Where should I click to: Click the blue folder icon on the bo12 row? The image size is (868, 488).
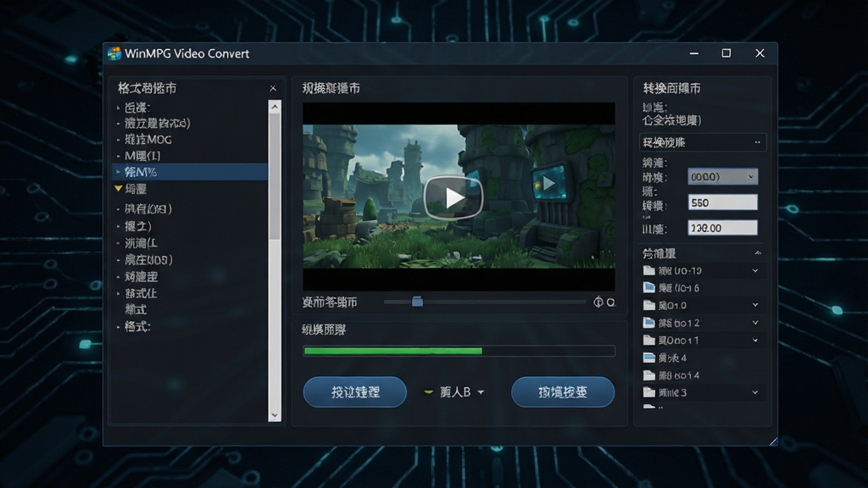pos(648,323)
